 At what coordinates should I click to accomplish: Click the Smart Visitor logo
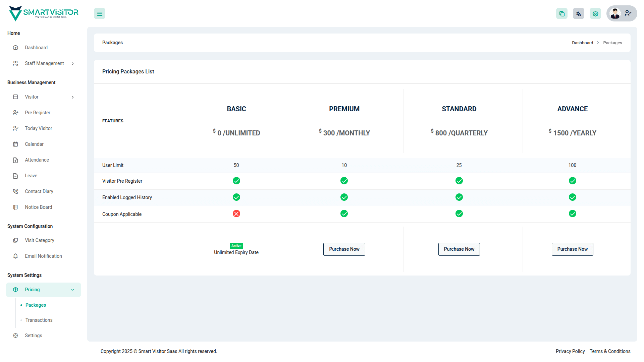pos(44,13)
